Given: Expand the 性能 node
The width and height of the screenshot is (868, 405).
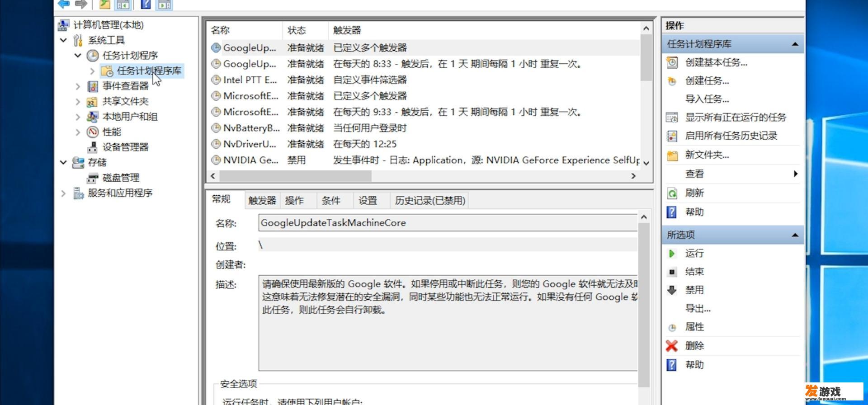Looking at the screenshot, I should (78, 132).
